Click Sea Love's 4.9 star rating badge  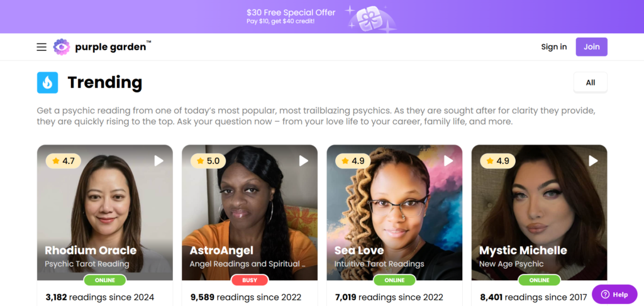click(x=353, y=161)
